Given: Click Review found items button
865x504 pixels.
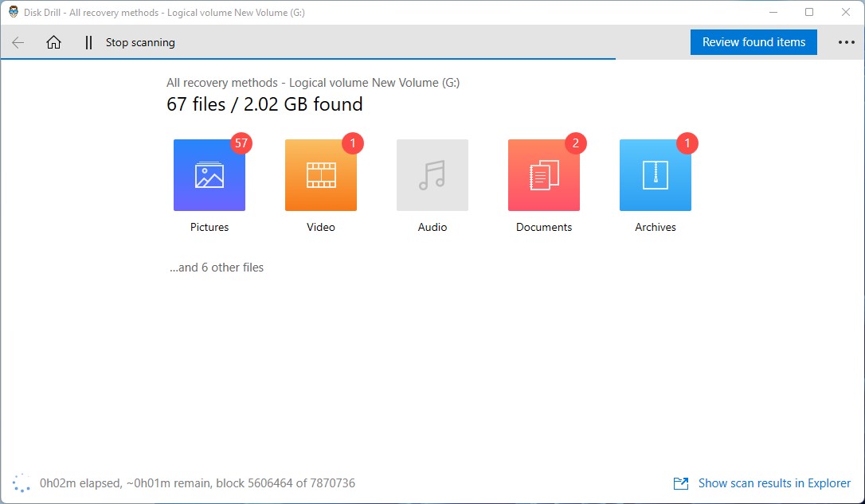Looking at the screenshot, I should (753, 43).
